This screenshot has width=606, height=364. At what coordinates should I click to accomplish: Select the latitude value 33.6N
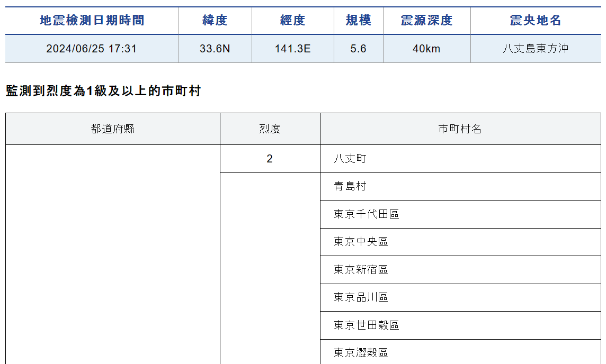click(x=215, y=48)
